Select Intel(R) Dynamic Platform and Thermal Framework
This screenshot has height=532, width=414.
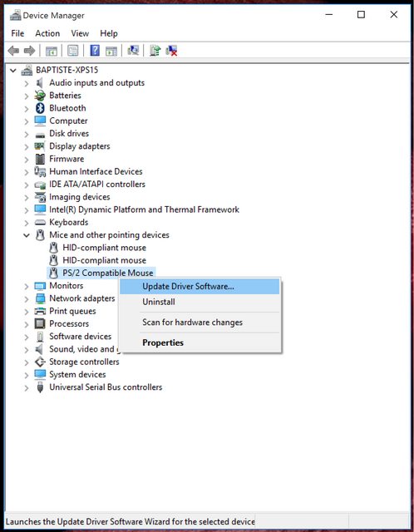tap(144, 209)
